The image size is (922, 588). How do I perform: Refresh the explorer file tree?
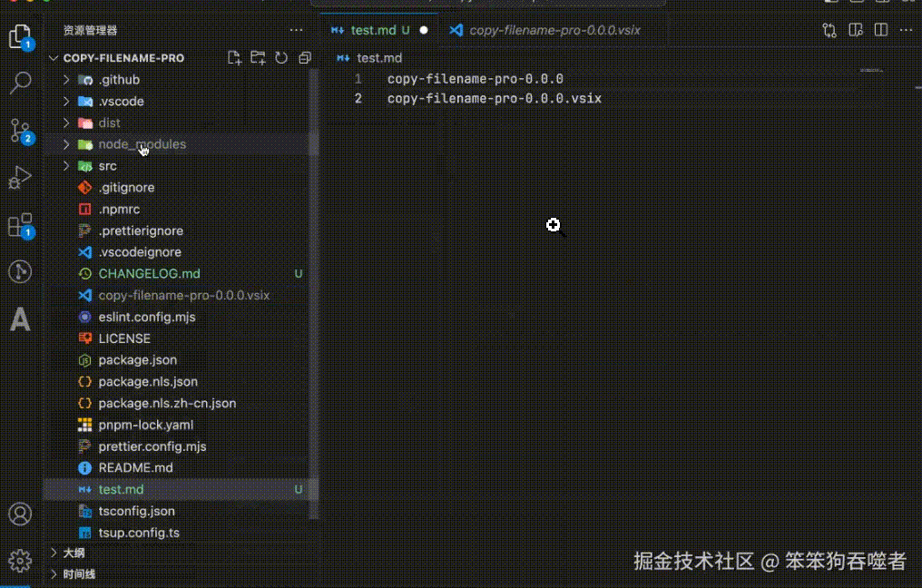pyautogui.click(x=281, y=58)
